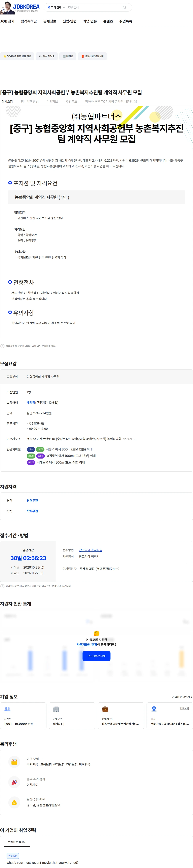Select the 대기업 tag
The width and height of the screenshot is (193, 868).
click(x=68, y=56)
